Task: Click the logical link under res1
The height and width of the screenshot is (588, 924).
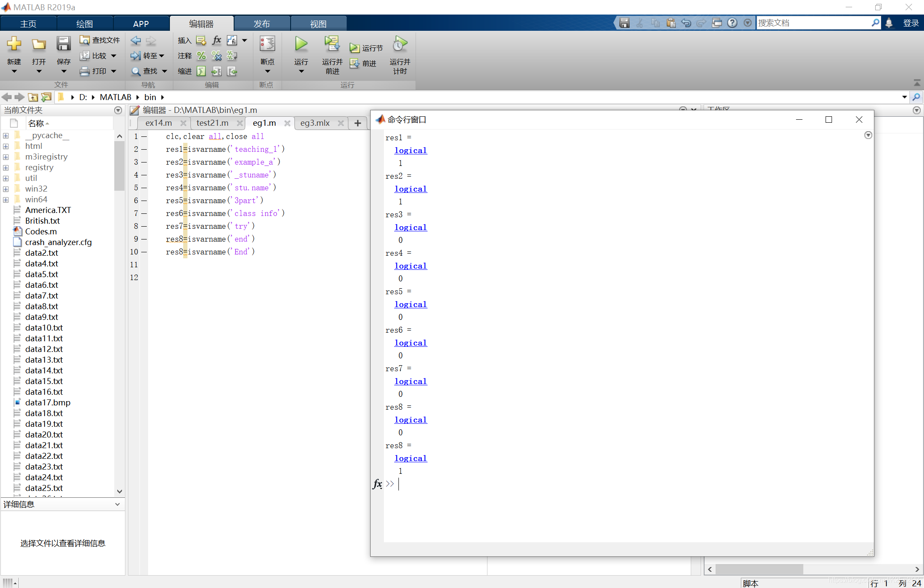Action: (x=410, y=151)
